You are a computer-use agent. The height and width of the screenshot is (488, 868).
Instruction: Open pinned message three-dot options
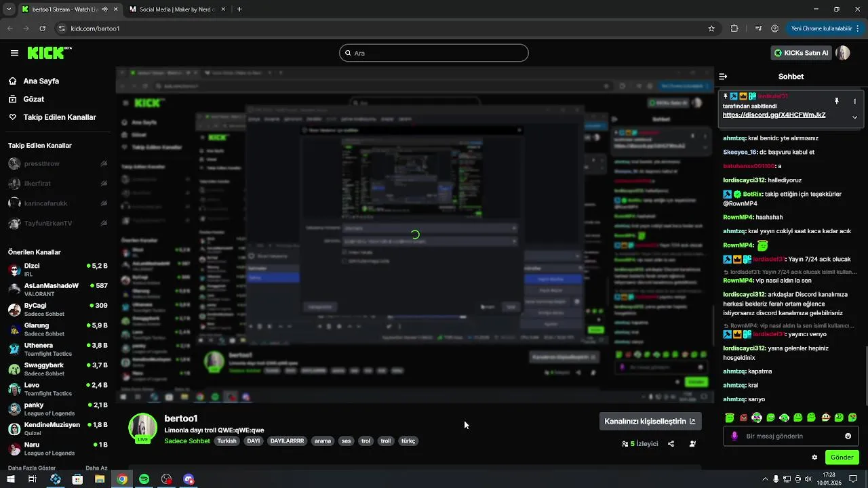pyautogui.click(x=854, y=101)
